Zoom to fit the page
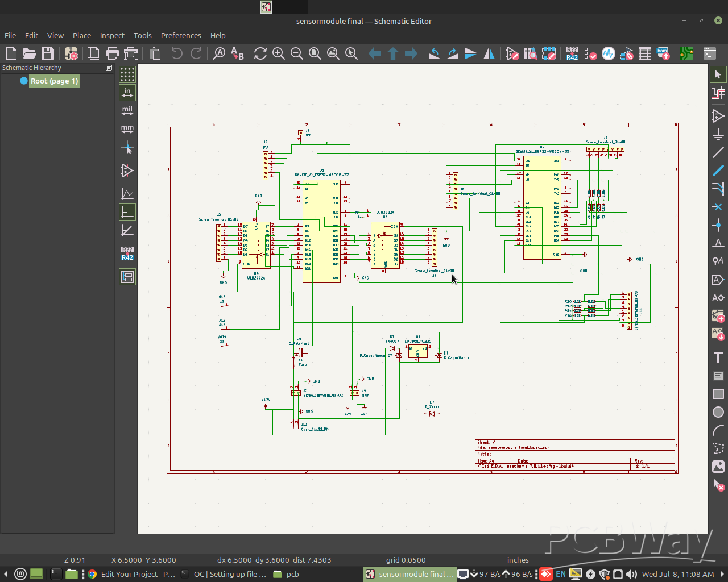 [315, 53]
